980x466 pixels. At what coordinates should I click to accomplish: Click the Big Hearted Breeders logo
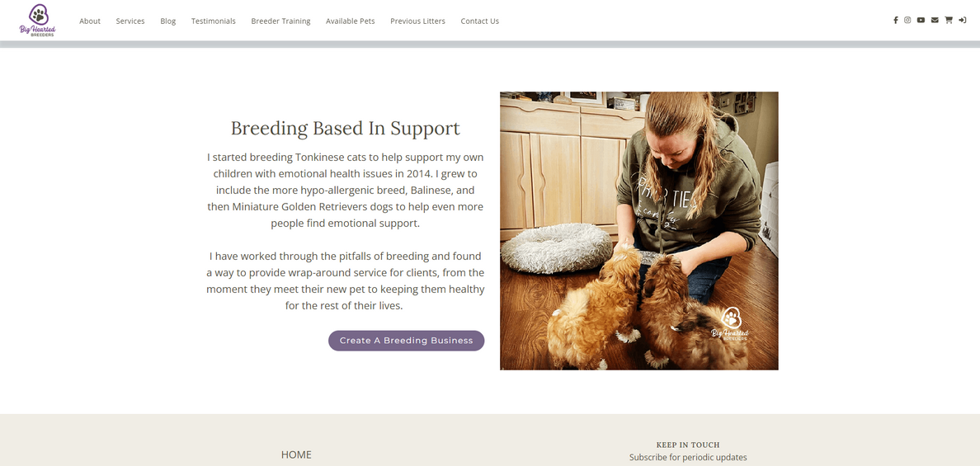tap(37, 21)
